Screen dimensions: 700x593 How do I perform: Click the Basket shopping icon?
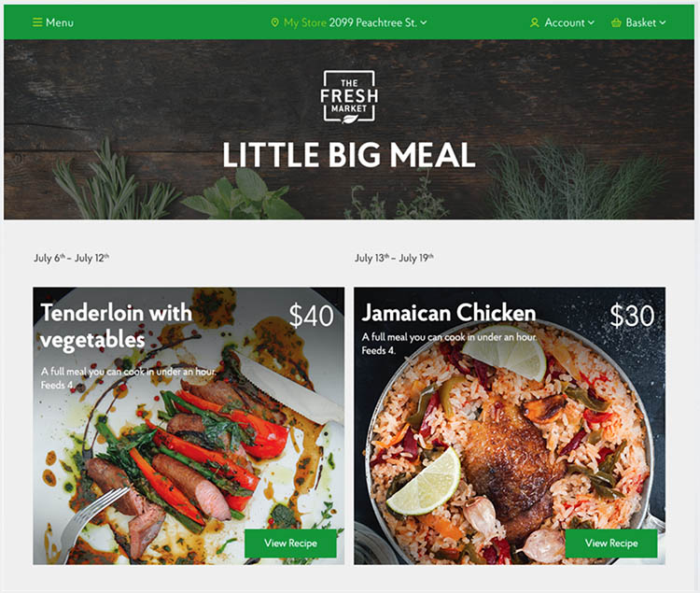click(616, 22)
